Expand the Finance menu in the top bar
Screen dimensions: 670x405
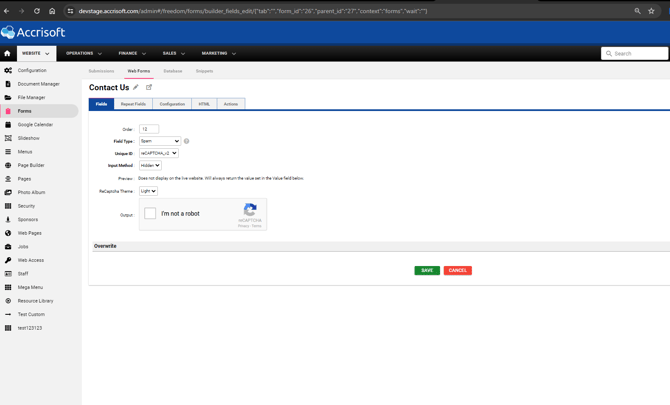click(x=132, y=54)
